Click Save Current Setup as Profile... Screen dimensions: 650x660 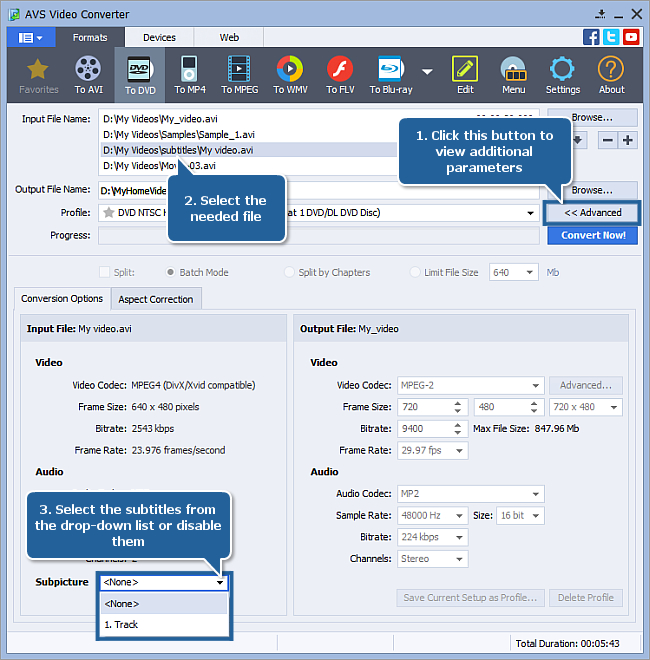(470, 598)
